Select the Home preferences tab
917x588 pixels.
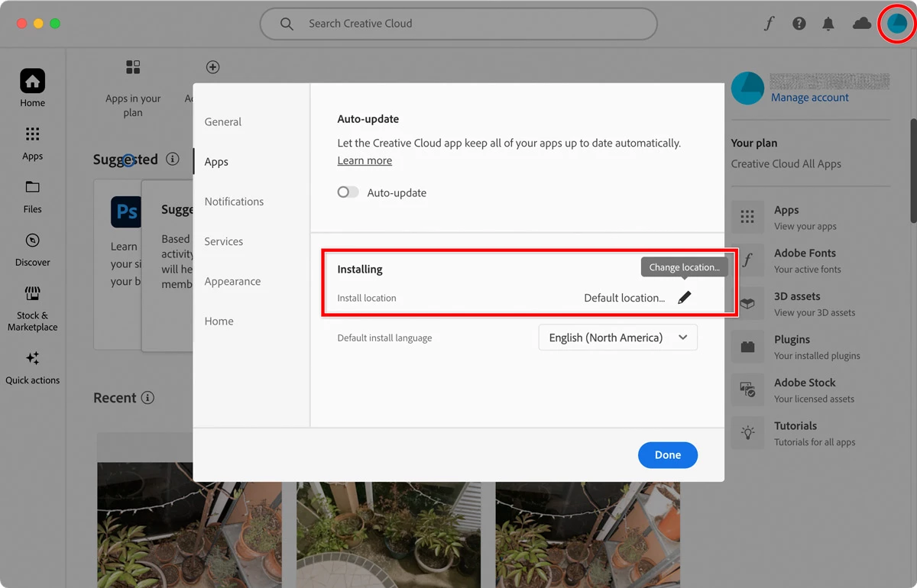click(x=219, y=321)
